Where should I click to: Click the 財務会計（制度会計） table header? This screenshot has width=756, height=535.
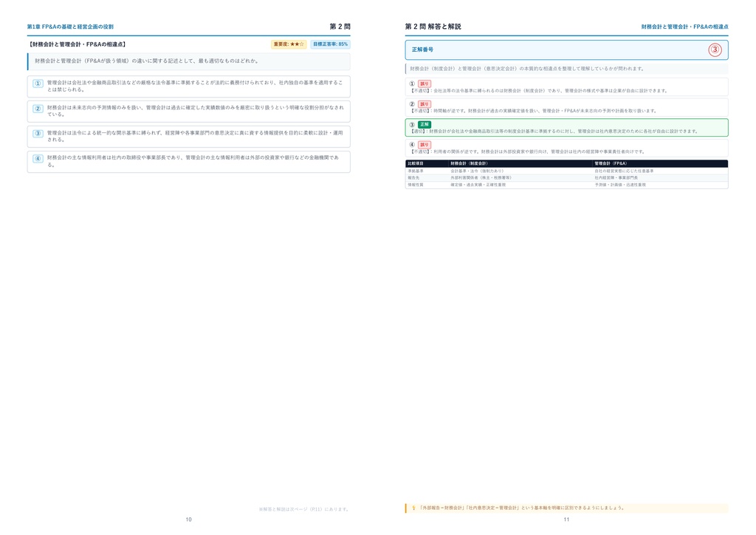(x=469, y=163)
